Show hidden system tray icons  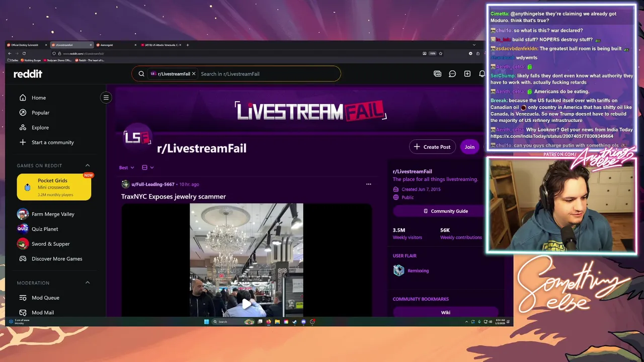(466, 322)
